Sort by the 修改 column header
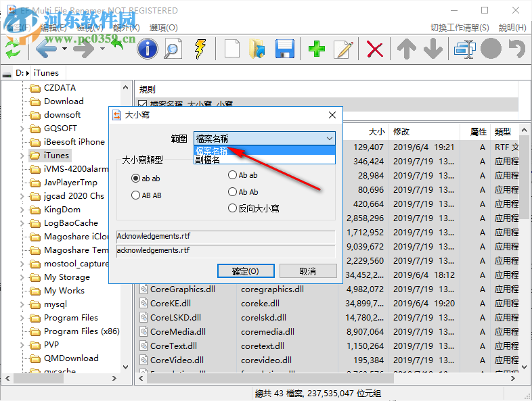532x401 pixels. coord(424,131)
